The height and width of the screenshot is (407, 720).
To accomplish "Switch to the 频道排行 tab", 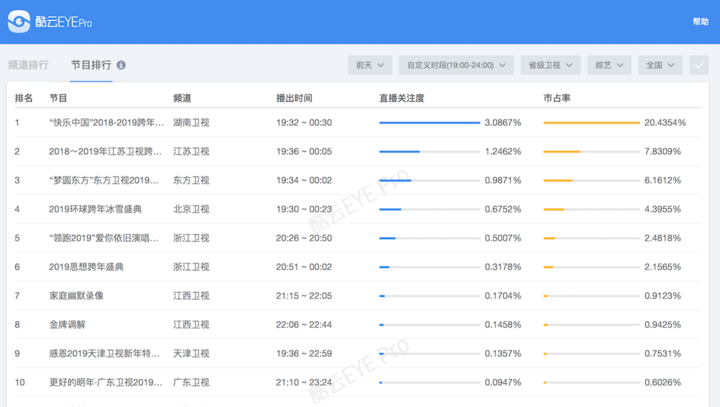I will coord(28,65).
